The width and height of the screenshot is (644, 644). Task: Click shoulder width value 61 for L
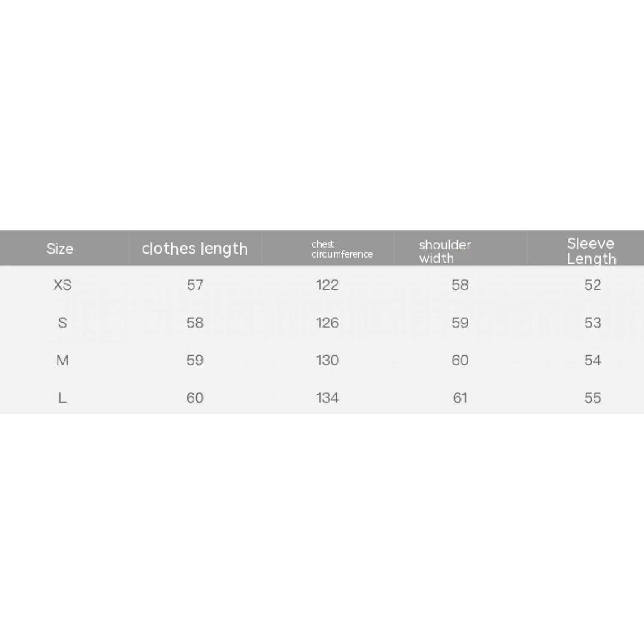coord(460,398)
